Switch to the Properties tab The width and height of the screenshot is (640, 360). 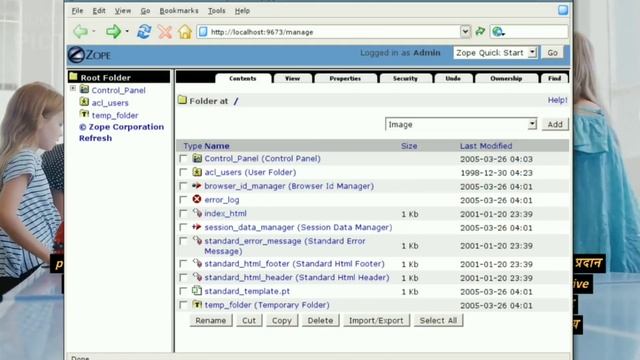[x=345, y=78]
